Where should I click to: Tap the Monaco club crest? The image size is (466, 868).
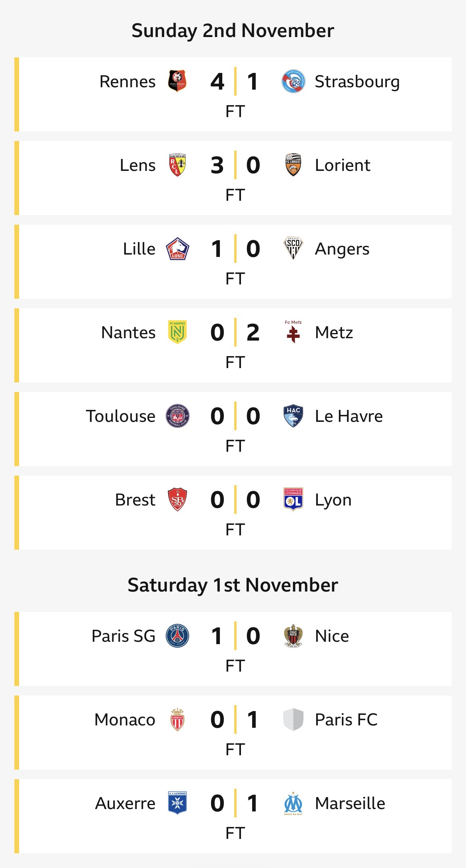pyautogui.click(x=177, y=719)
